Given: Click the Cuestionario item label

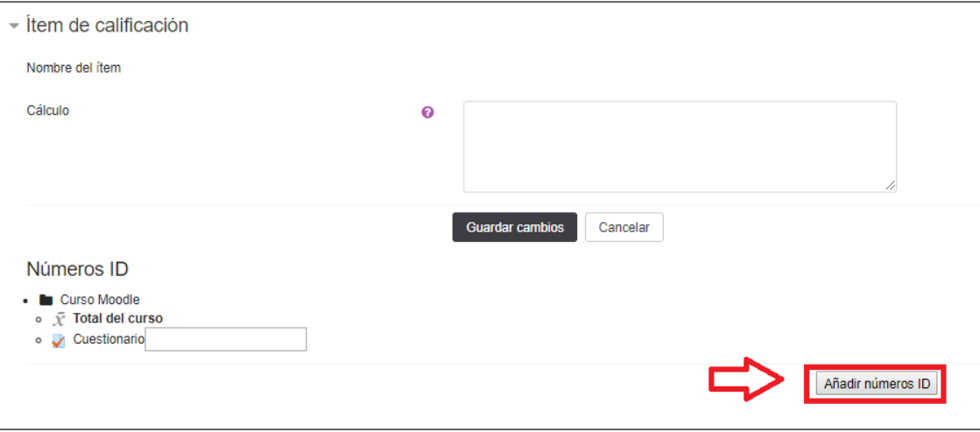Looking at the screenshot, I should (109, 339).
